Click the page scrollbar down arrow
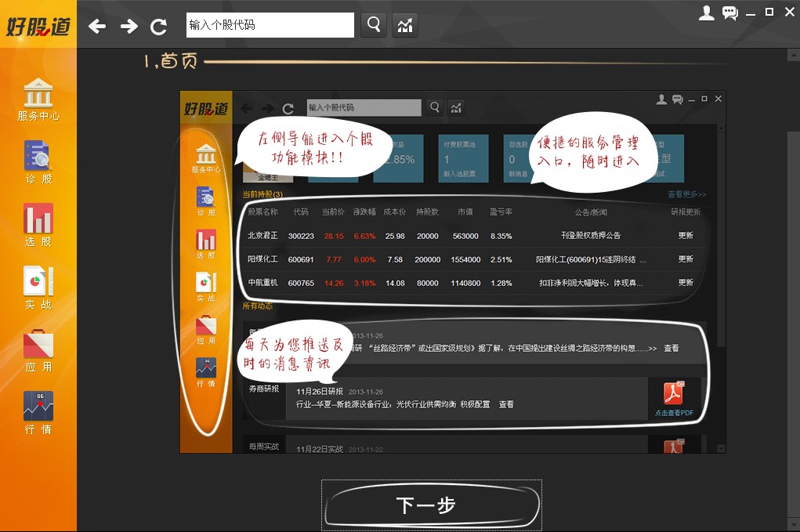 click(794, 525)
